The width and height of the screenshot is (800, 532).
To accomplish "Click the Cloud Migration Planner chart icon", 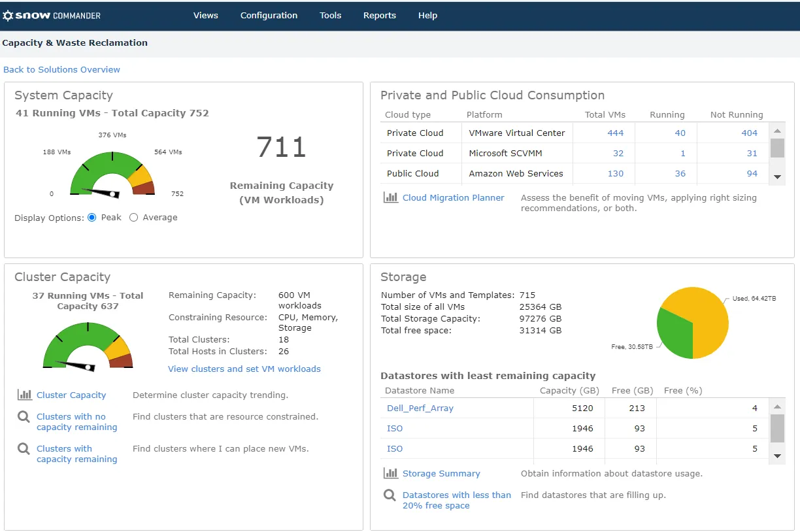I will click(391, 197).
